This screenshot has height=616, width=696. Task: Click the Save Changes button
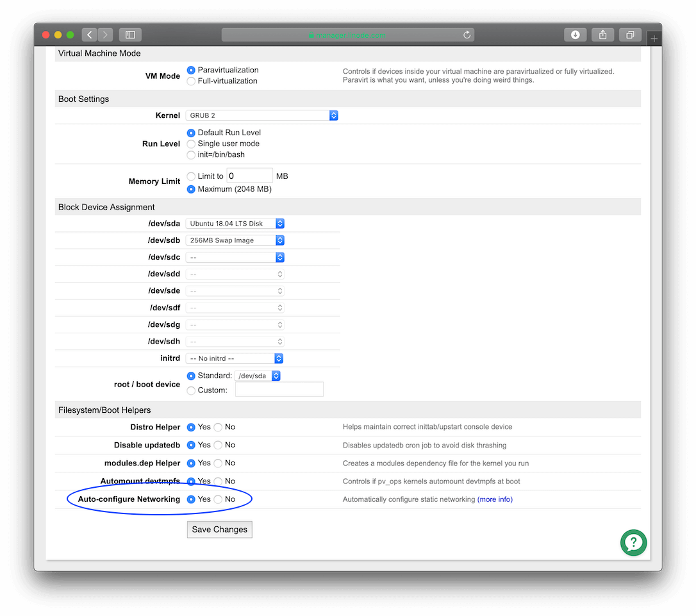(x=220, y=529)
